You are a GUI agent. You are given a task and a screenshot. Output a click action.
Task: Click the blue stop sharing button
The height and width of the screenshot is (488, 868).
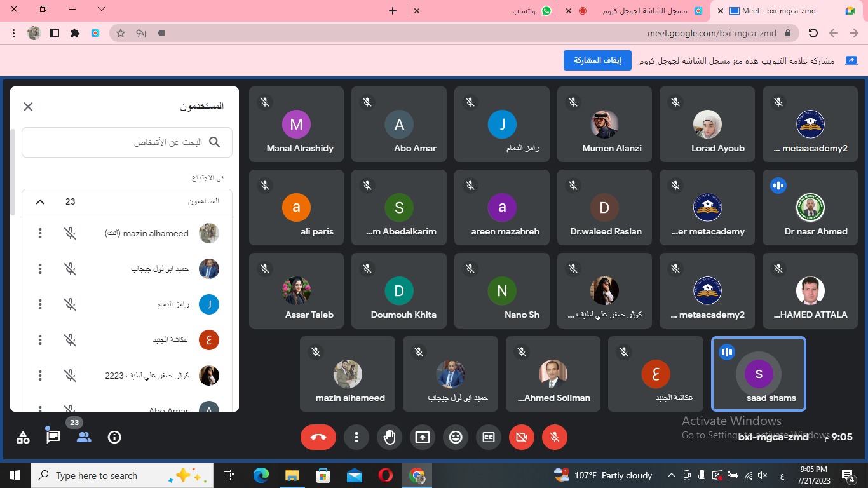click(597, 60)
